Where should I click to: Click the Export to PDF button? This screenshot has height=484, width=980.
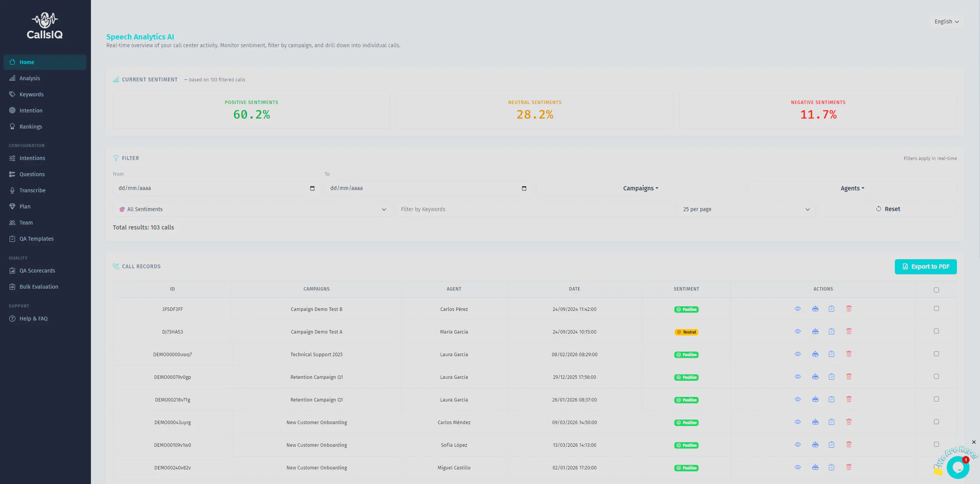point(926,267)
